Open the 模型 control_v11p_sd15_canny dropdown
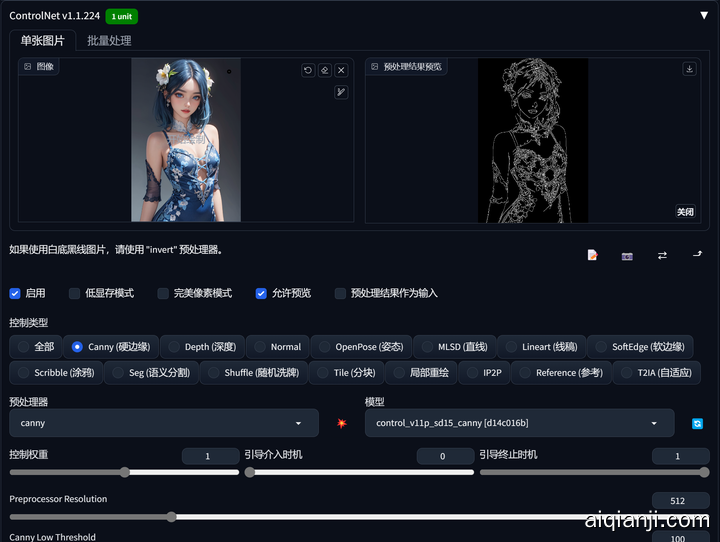The width and height of the screenshot is (720, 542). pyautogui.click(x=519, y=423)
